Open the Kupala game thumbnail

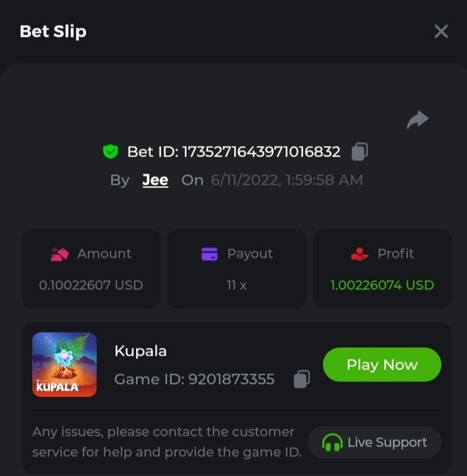coord(64,365)
